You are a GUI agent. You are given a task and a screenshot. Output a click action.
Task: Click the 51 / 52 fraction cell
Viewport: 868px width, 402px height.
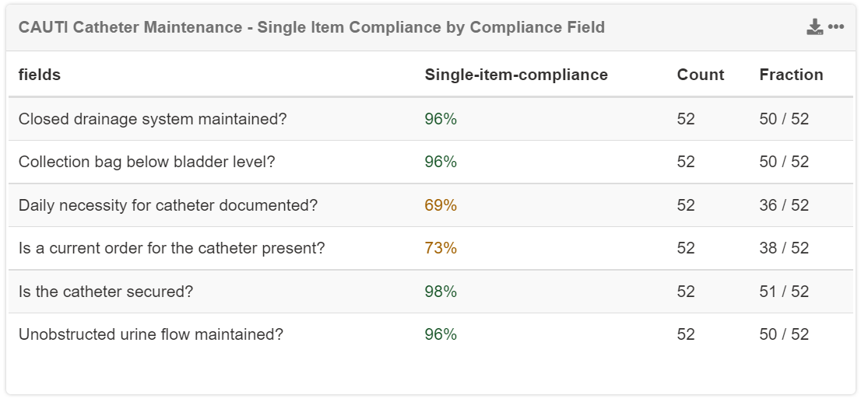tap(784, 292)
